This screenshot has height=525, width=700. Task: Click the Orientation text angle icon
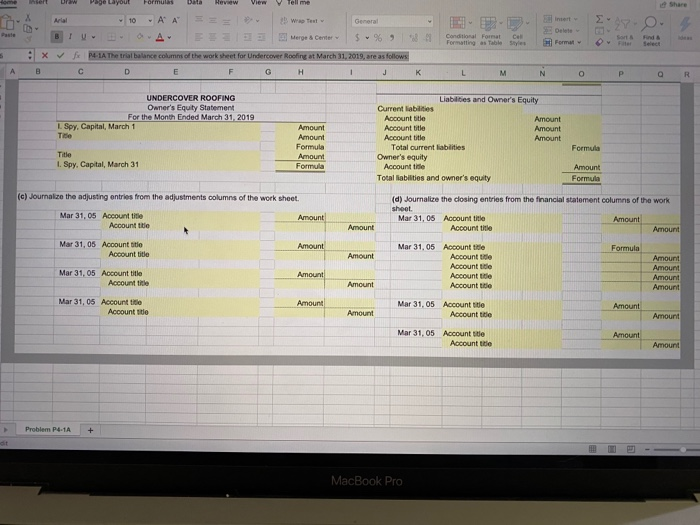[248, 20]
